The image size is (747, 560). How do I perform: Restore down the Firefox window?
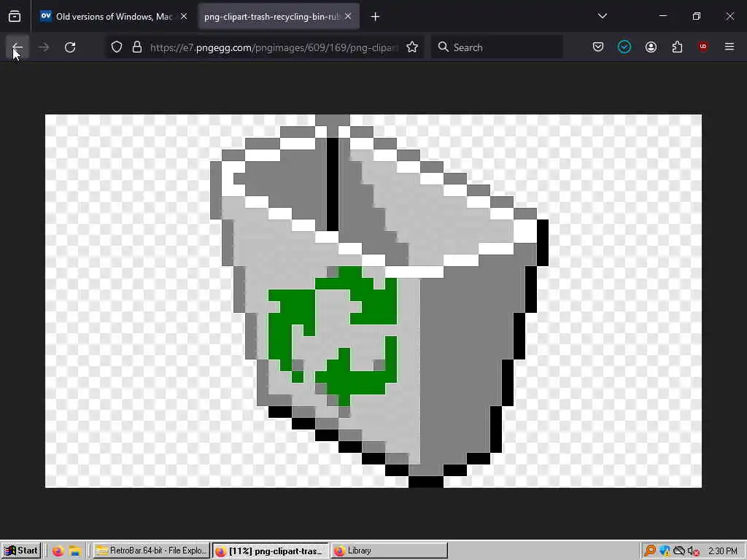point(697,16)
